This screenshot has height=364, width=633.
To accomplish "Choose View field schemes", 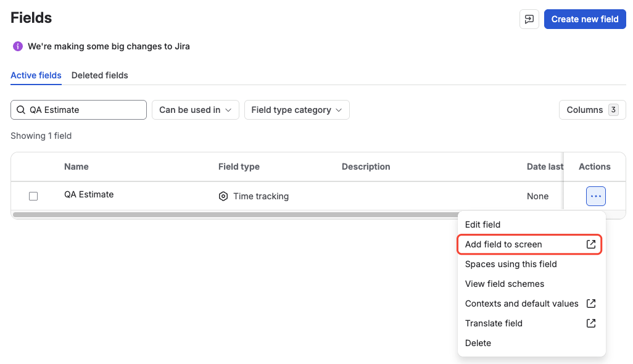I will (x=531, y=284).
